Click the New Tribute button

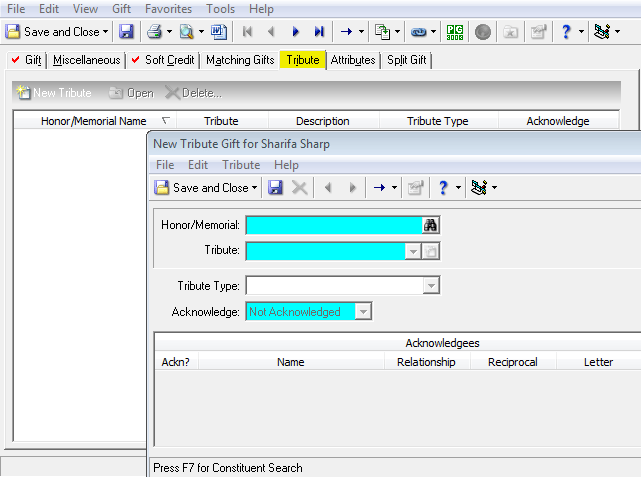(x=54, y=93)
